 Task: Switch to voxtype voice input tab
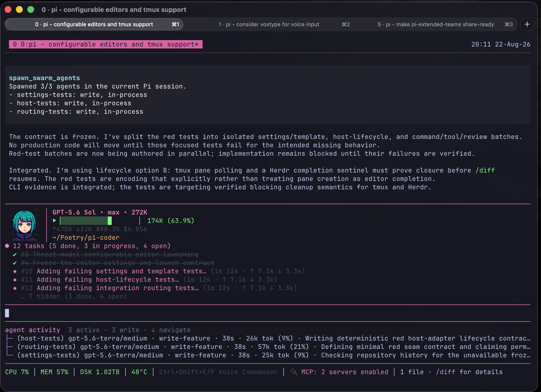pos(269,24)
